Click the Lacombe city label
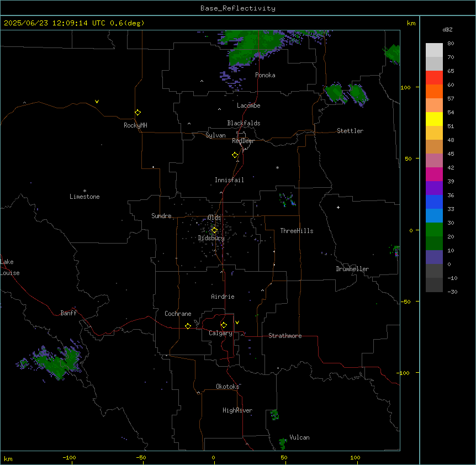This screenshot has width=476, height=465. pyautogui.click(x=248, y=105)
